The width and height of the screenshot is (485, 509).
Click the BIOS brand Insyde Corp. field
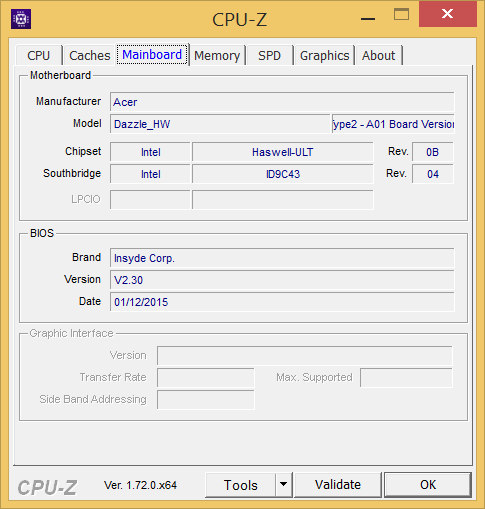coord(282,258)
